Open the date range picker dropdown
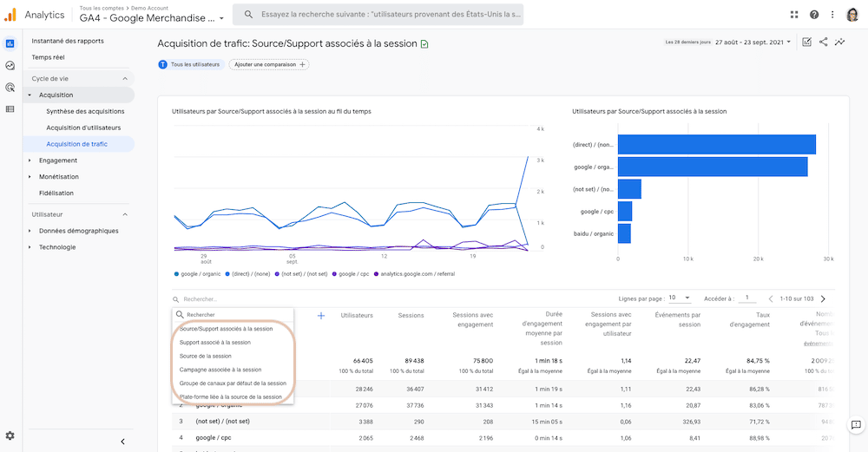This screenshot has height=452, width=868. [x=753, y=42]
